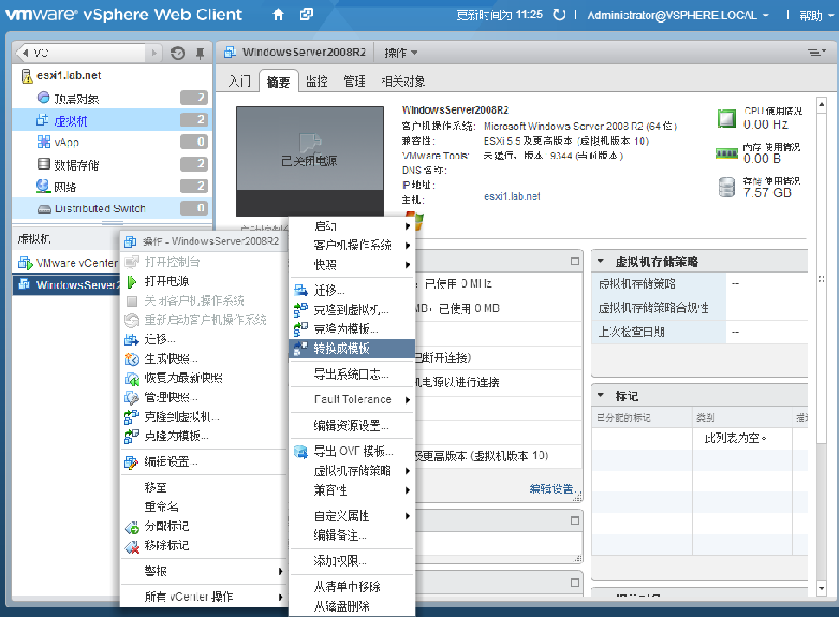Click the CPU usage icon

(727, 119)
